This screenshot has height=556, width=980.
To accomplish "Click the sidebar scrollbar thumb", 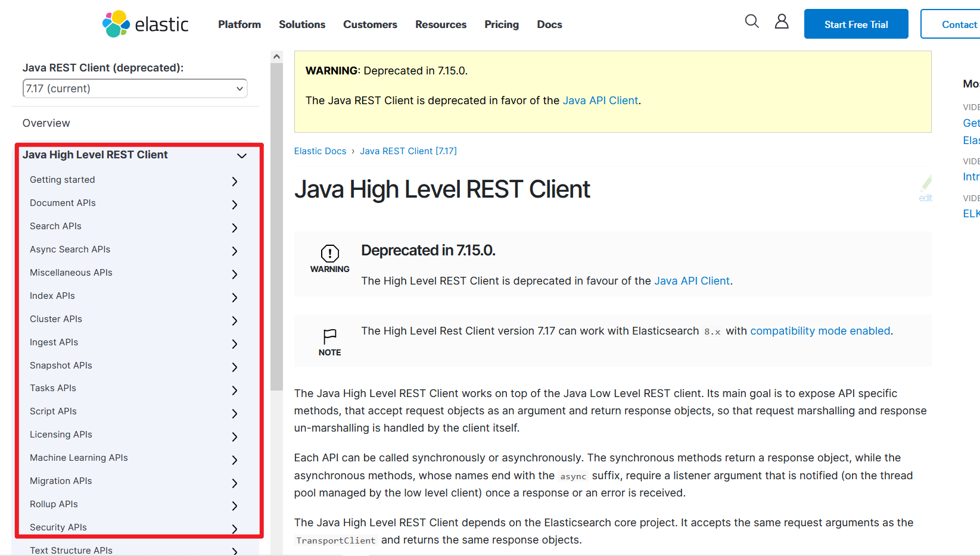I will 276,226.
